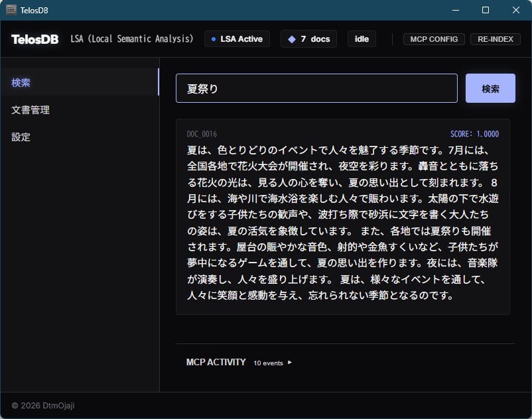Expand the MCP ACTIVITY section

coord(216,363)
